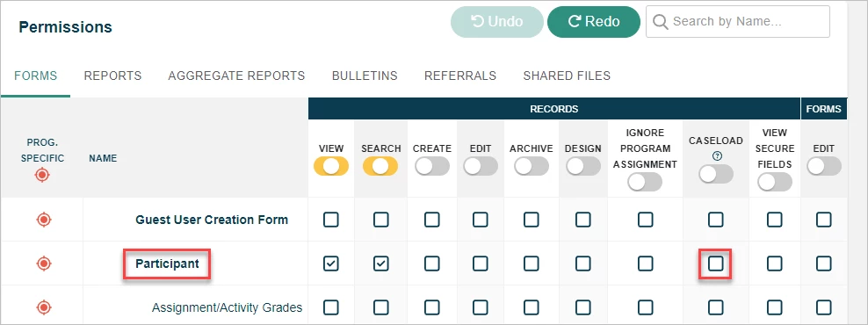868x325 pixels.
Task: Click the Records group header
Action: pos(554,109)
